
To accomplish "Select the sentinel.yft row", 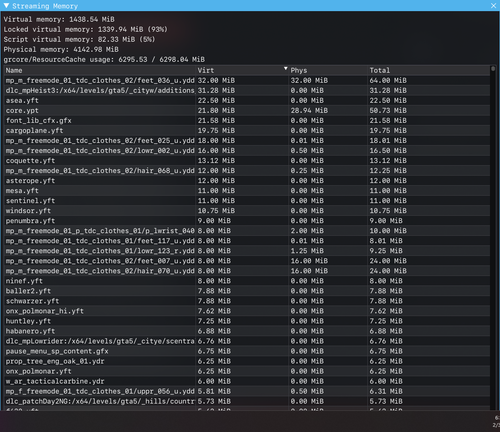I will (x=247, y=201).
